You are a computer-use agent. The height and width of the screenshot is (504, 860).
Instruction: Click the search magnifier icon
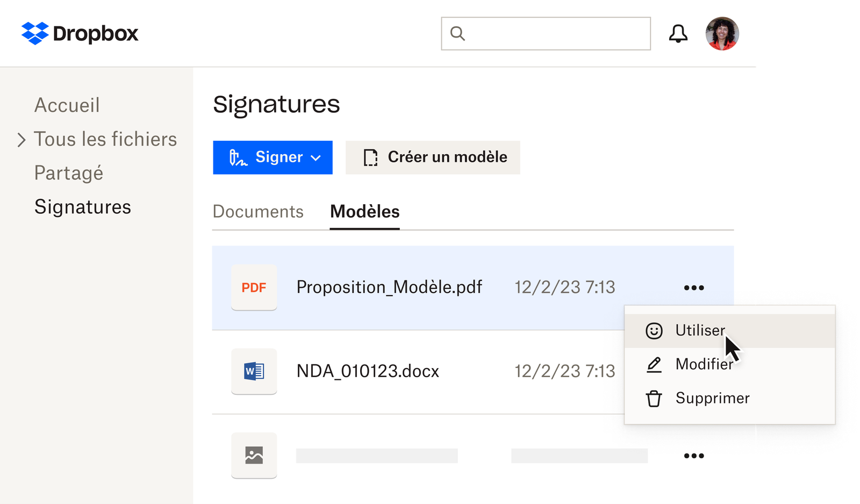point(457,33)
